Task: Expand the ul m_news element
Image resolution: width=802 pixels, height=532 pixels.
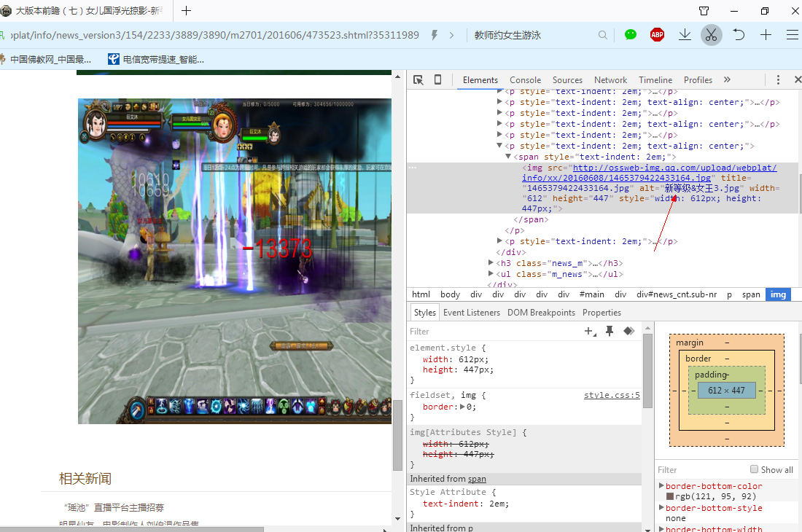Action: (x=491, y=274)
